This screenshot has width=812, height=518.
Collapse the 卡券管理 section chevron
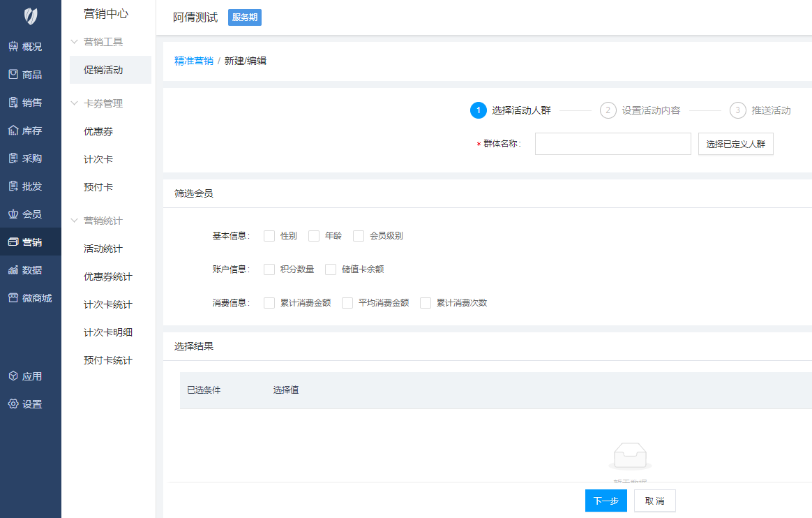[x=75, y=103]
